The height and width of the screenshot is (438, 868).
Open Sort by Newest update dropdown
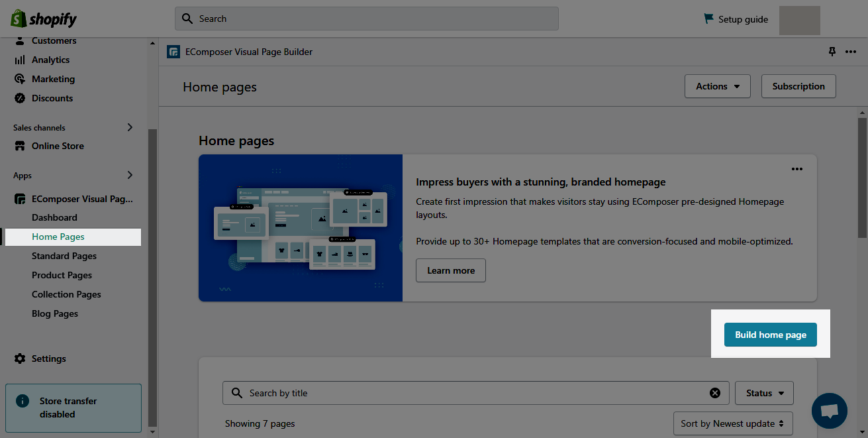[x=732, y=423]
